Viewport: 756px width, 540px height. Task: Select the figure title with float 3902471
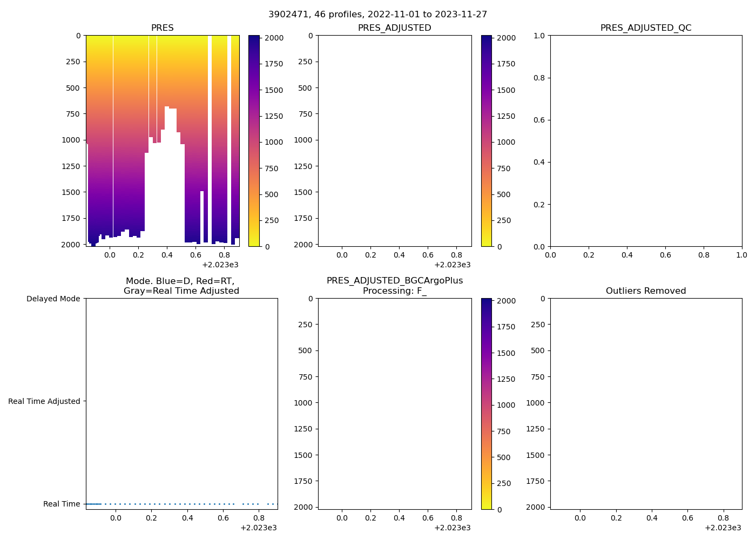coord(377,15)
